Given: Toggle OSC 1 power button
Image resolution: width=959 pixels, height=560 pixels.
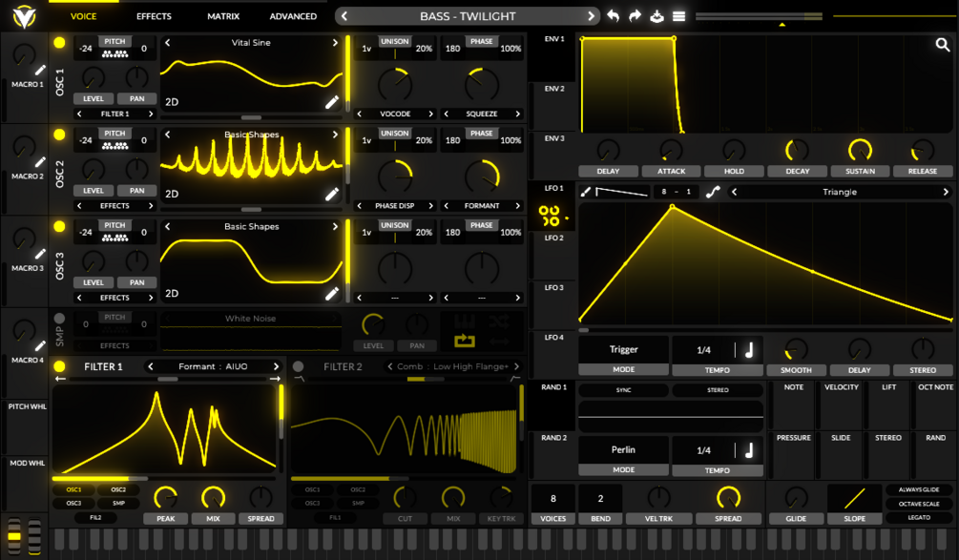Looking at the screenshot, I should click(59, 43).
